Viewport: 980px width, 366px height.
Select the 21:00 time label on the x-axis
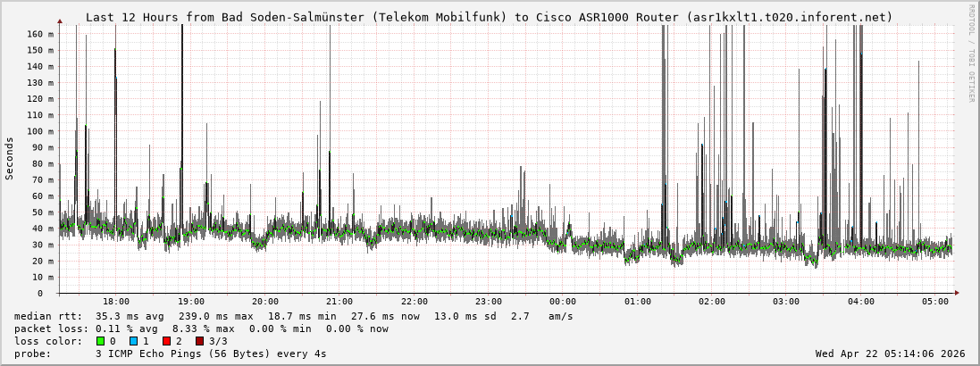coord(339,303)
